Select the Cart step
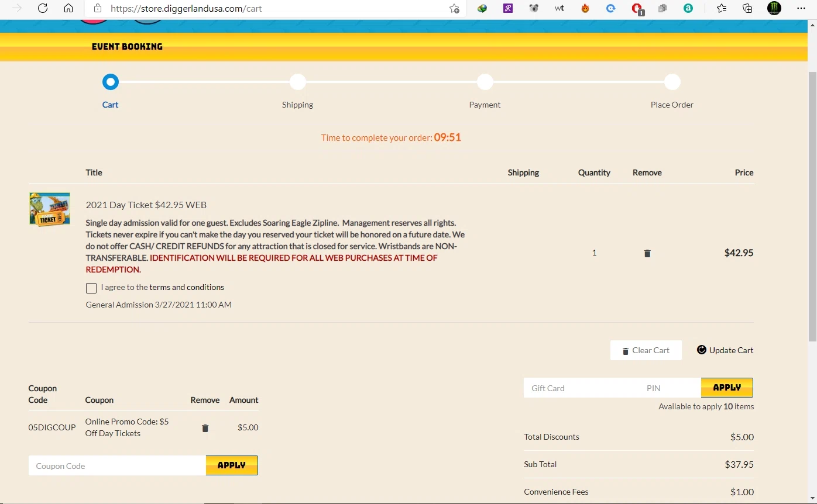 pyautogui.click(x=111, y=82)
